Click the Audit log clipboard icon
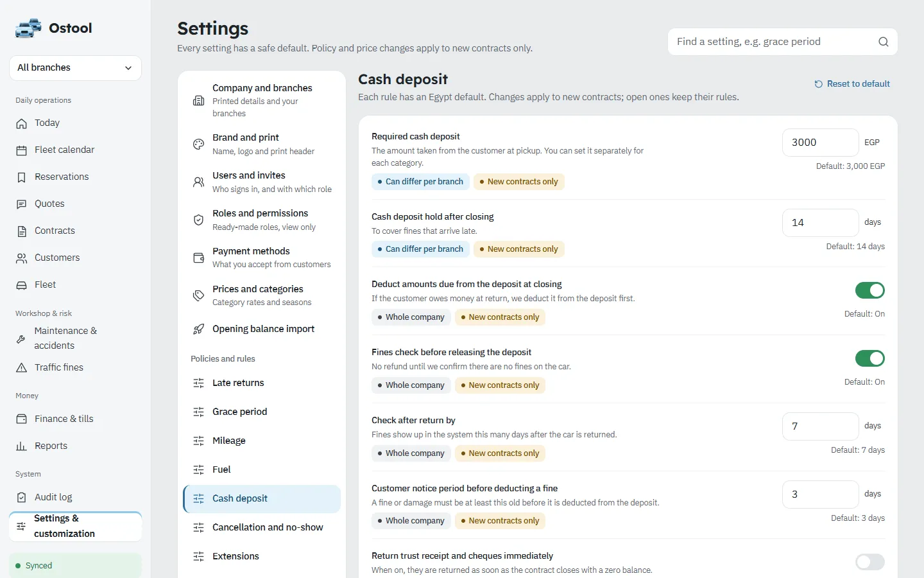924x578 pixels. 22,498
